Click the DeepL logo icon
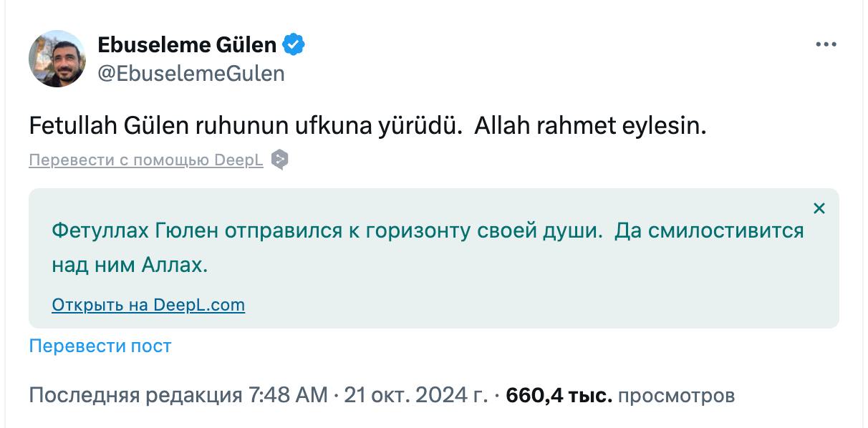The width and height of the screenshot is (868, 428). [280, 160]
